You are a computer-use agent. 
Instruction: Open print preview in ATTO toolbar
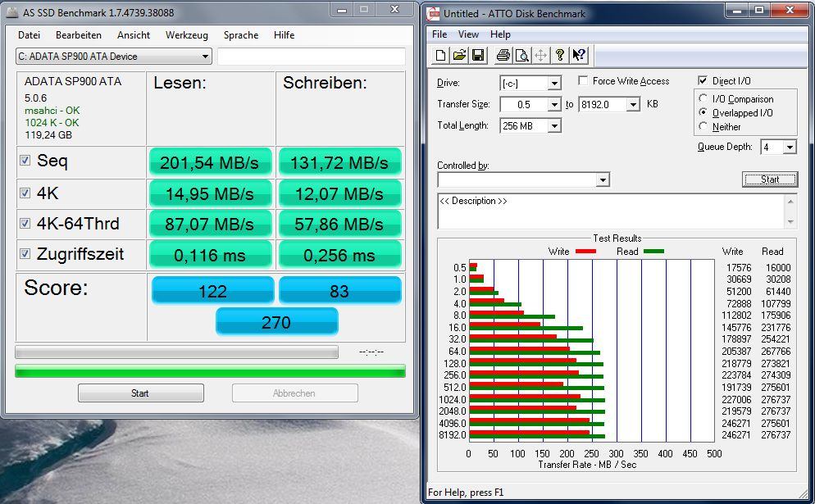(521, 55)
